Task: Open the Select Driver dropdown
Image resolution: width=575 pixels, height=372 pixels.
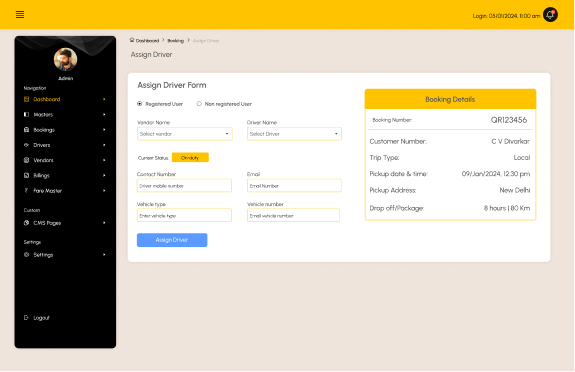Action: point(294,134)
